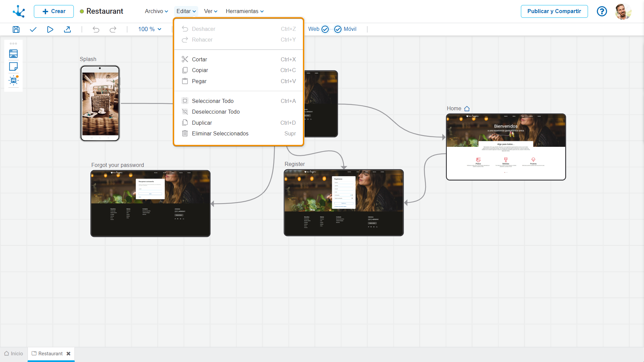
Task: Open the Archivo menu dropdown
Action: click(156, 11)
